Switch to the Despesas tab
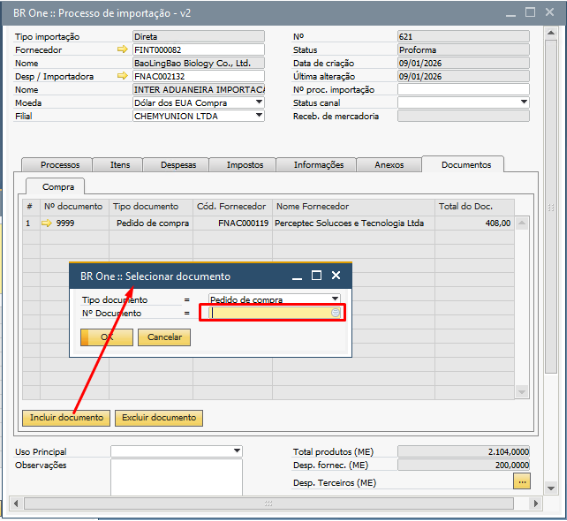This screenshot has height=521, width=567. point(178,165)
